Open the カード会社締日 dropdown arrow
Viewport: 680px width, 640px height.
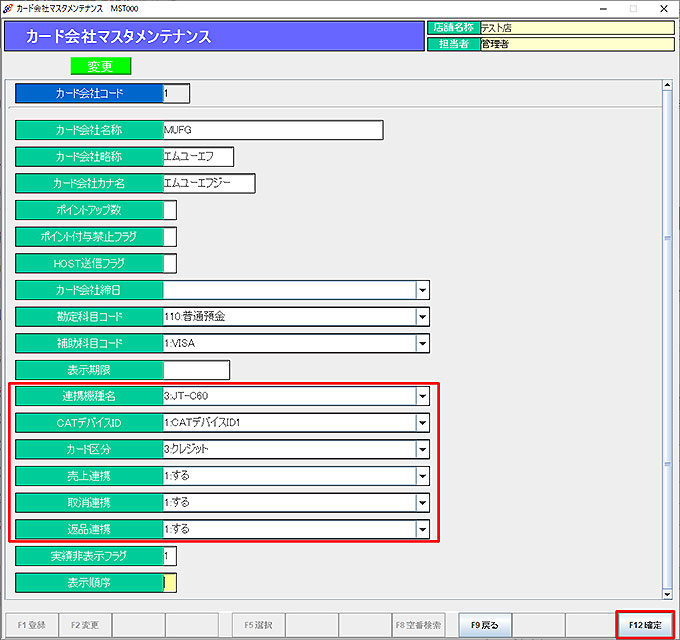click(x=422, y=290)
